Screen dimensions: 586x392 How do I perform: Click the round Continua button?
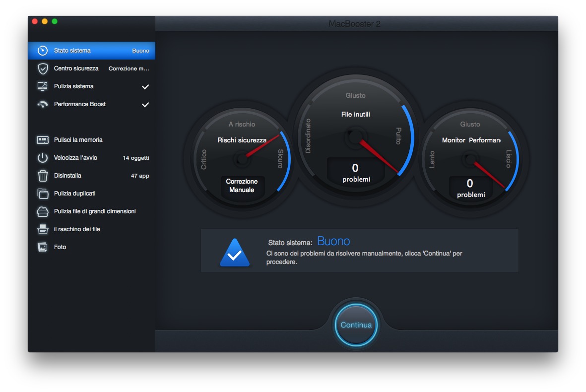[356, 325]
